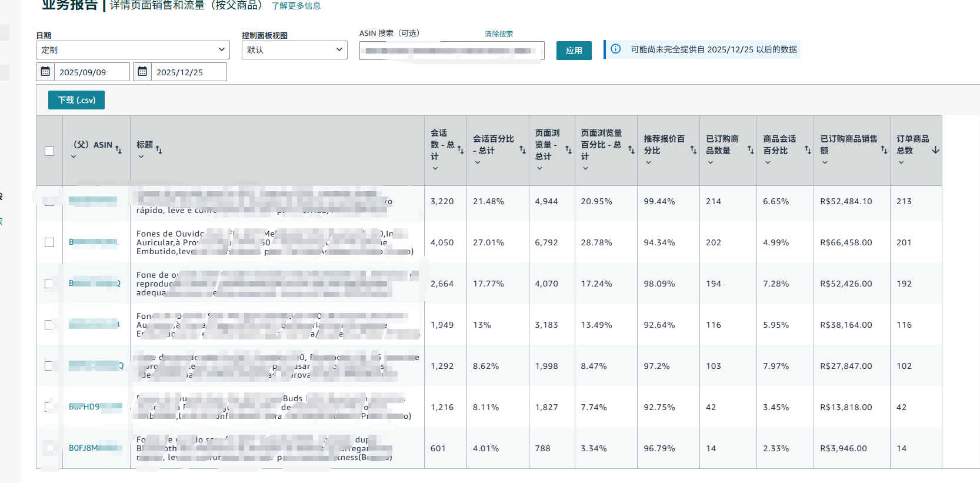Sort table by 标题 column arrows

(159, 150)
